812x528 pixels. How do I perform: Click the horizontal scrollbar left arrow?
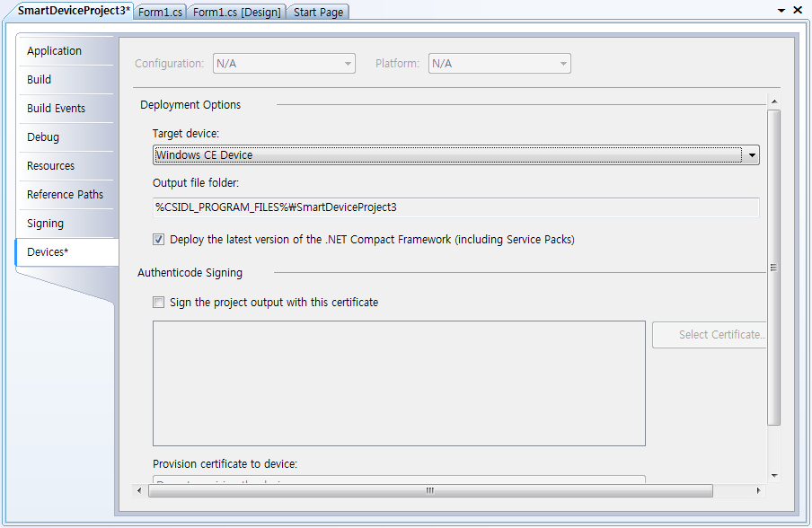[x=139, y=491]
